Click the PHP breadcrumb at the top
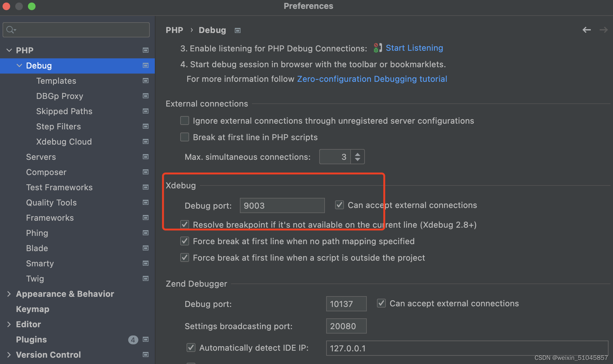 [x=174, y=30]
